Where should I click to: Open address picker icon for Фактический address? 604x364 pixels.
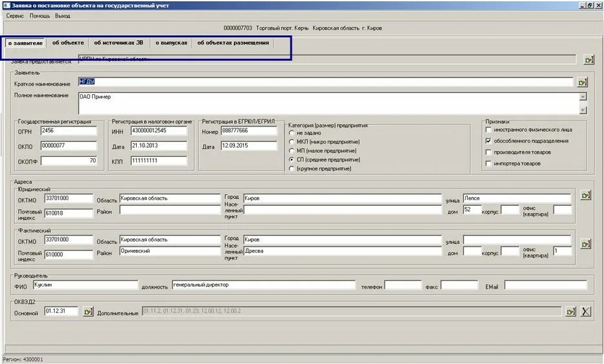(585, 244)
